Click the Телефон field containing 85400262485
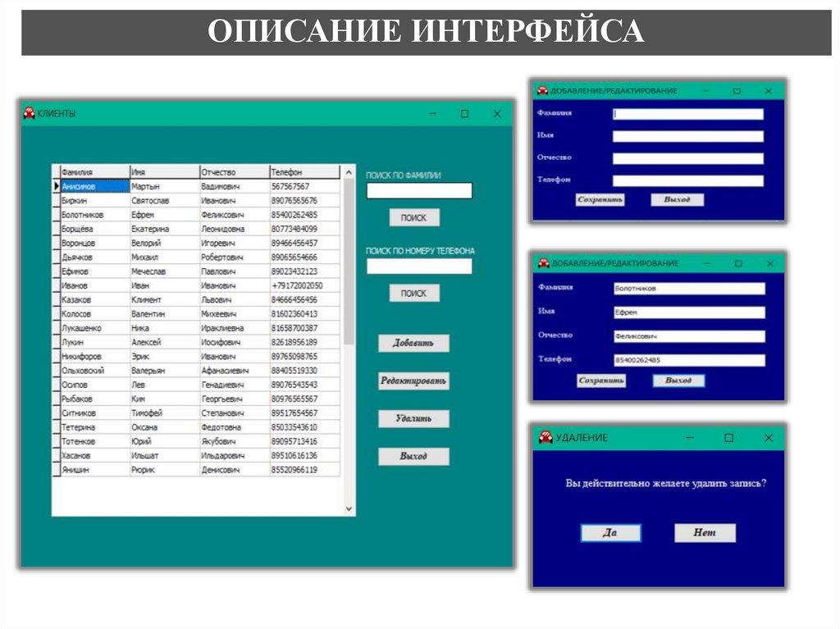840x629 pixels. click(688, 360)
